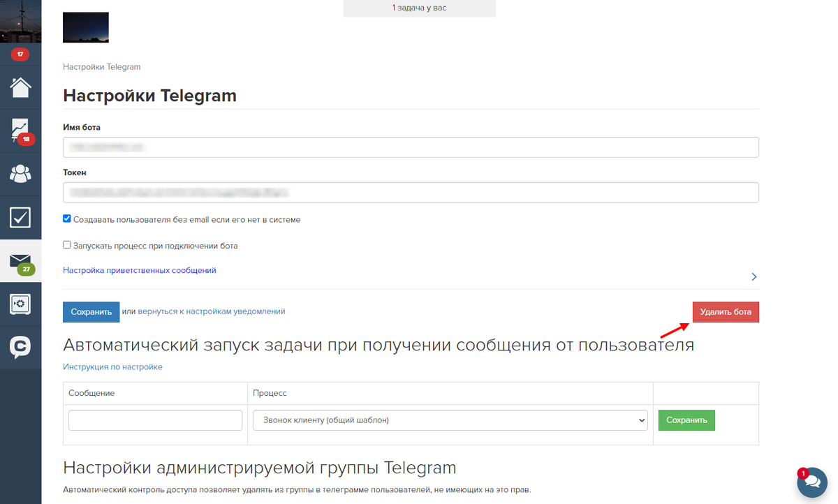The image size is (838, 504).
Task: Click the Токен input field
Action: click(411, 192)
